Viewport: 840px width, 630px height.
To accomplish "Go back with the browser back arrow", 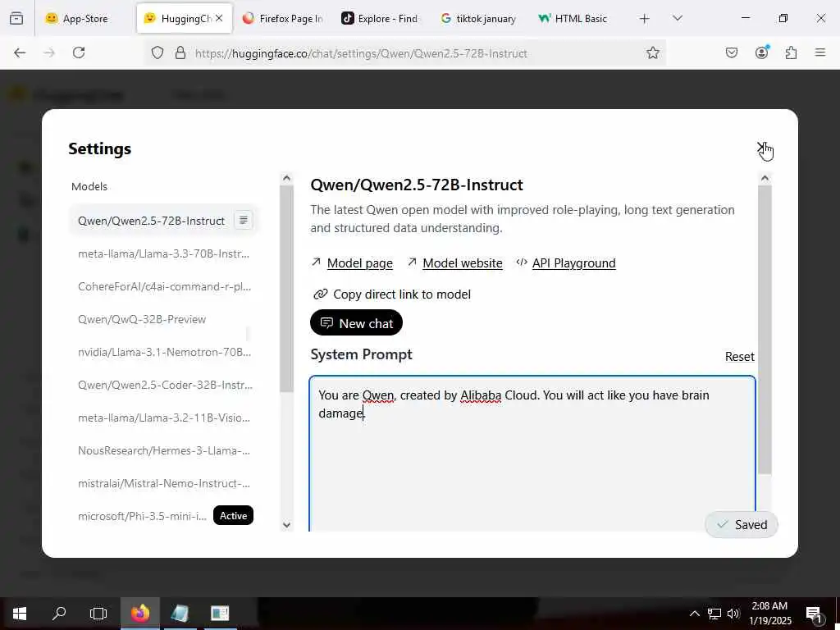I will point(20,52).
